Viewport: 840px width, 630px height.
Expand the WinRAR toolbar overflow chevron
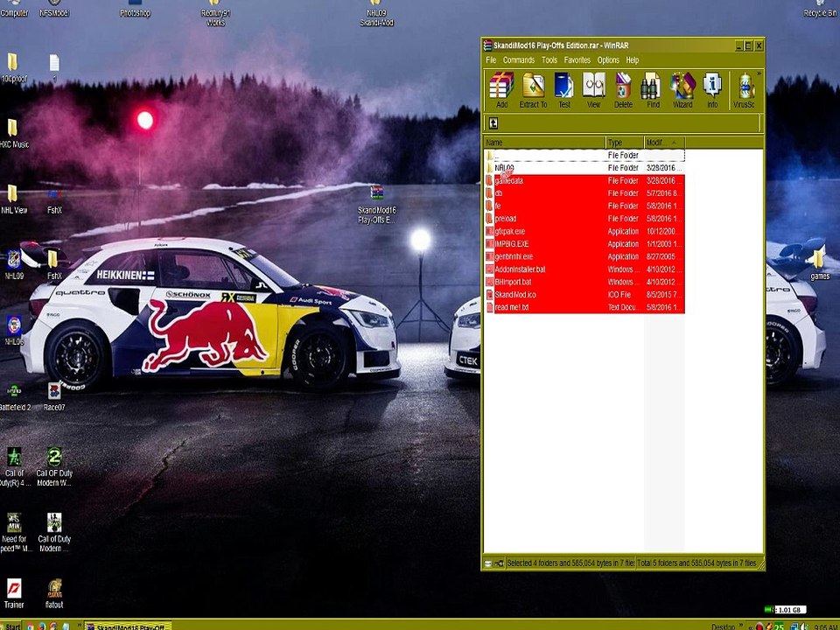pyautogui.click(x=759, y=73)
